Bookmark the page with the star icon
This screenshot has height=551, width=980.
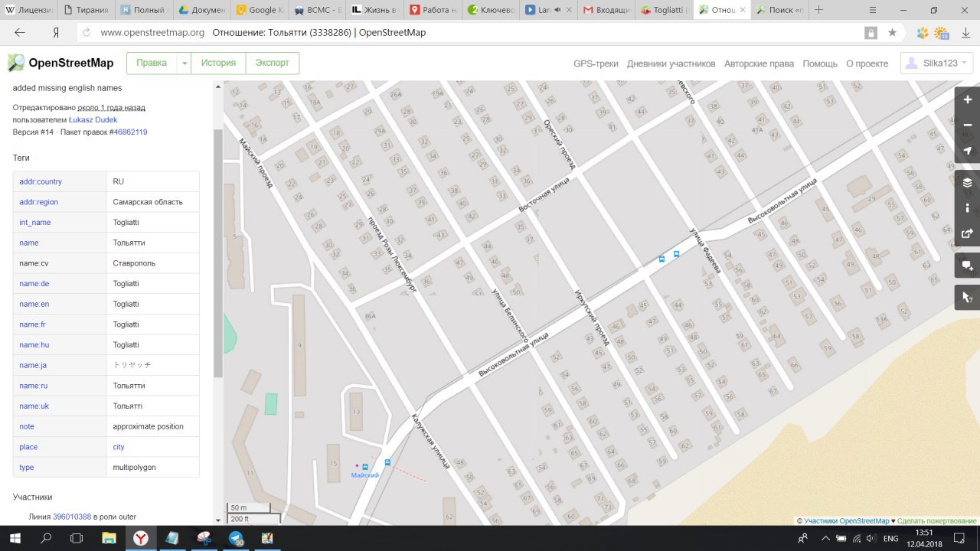[x=892, y=33]
